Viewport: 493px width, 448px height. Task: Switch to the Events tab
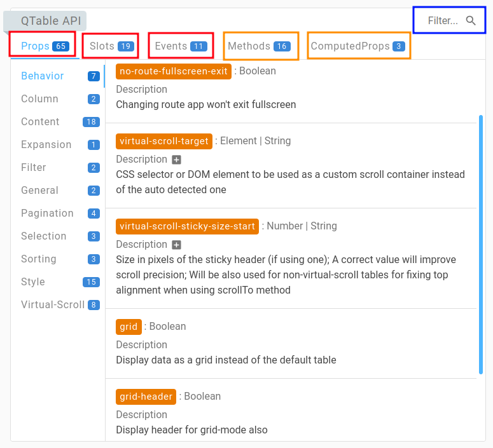point(181,46)
